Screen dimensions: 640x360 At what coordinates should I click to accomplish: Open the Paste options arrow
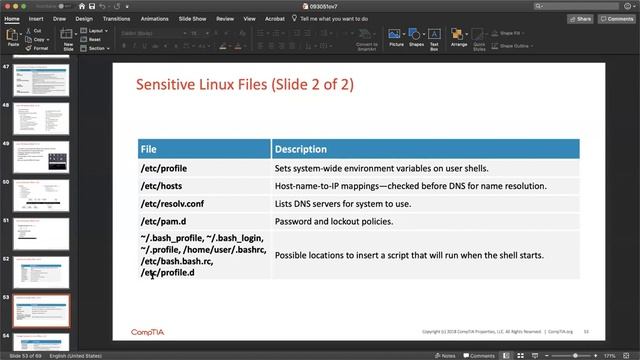coord(21,34)
